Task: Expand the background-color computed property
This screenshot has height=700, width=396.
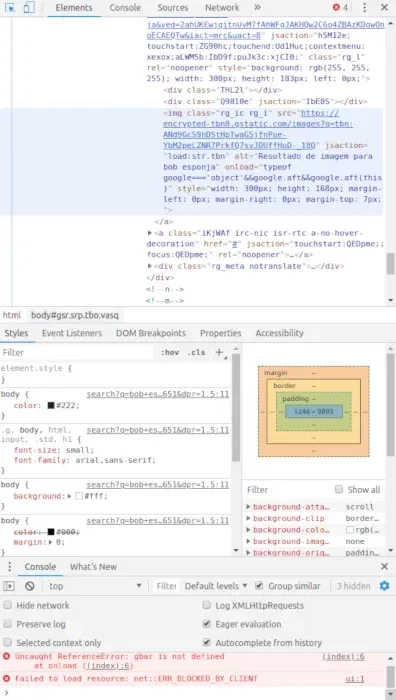Action: tap(249, 530)
